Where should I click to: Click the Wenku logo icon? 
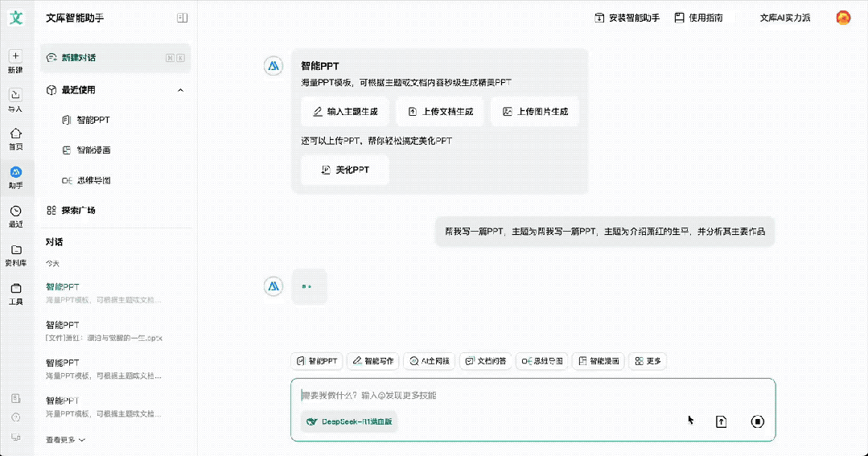coord(16,18)
